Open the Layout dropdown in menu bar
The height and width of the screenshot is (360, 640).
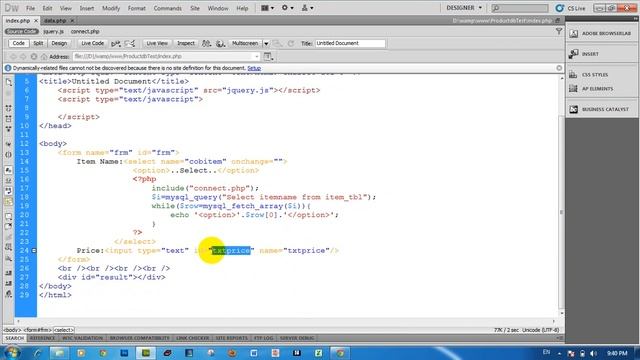click(267, 8)
